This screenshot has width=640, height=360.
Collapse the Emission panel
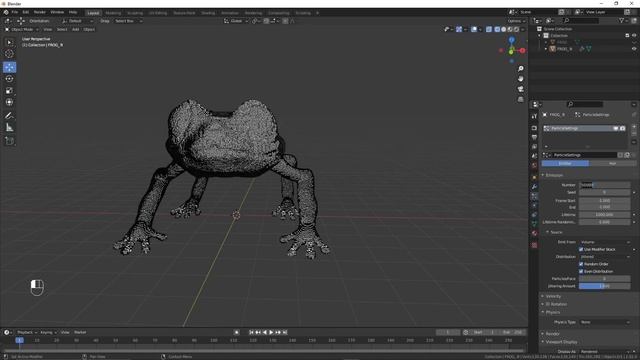(x=554, y=175)
